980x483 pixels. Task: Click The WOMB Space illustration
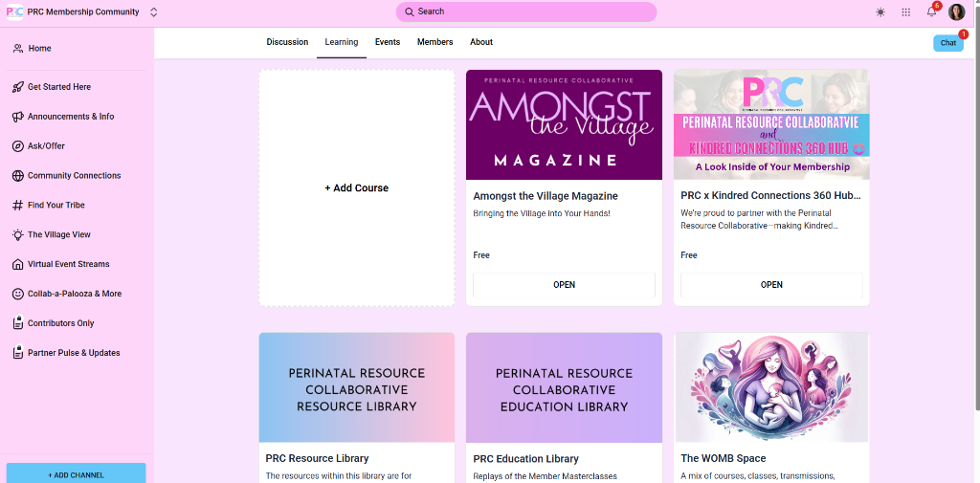(x=771, y=388)
